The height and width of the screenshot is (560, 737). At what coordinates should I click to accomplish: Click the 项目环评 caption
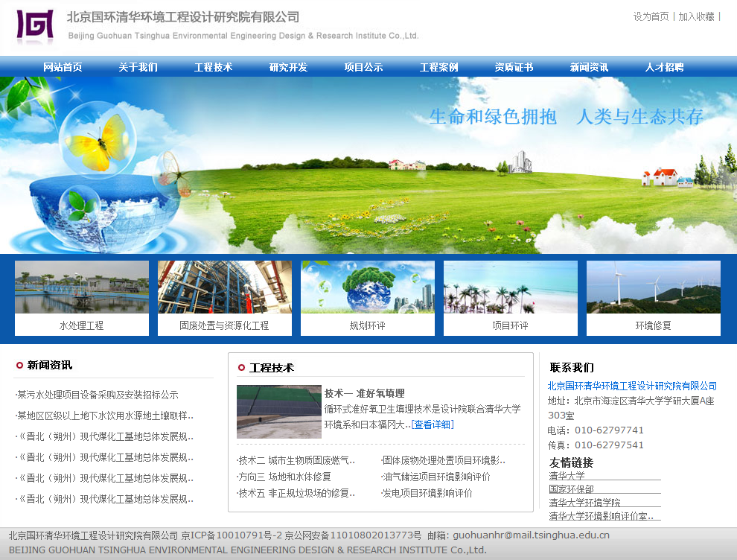511,325
